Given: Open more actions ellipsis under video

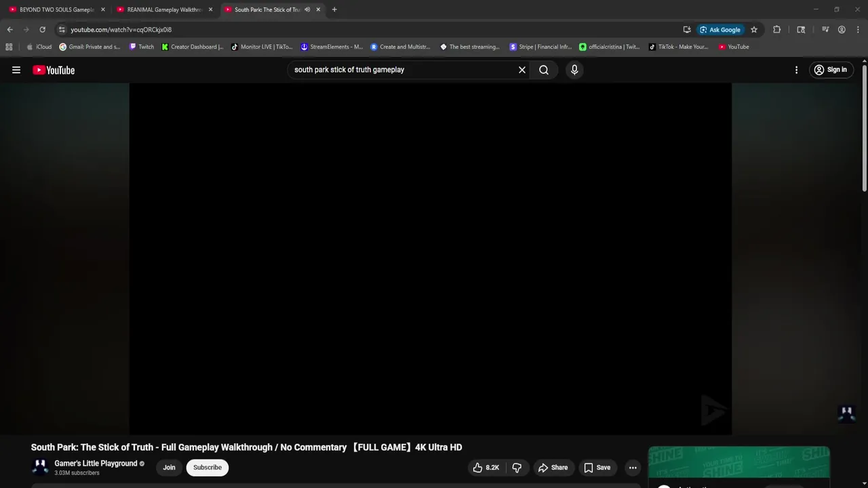Looking at the screenshot, I should (x=633, y=468).
